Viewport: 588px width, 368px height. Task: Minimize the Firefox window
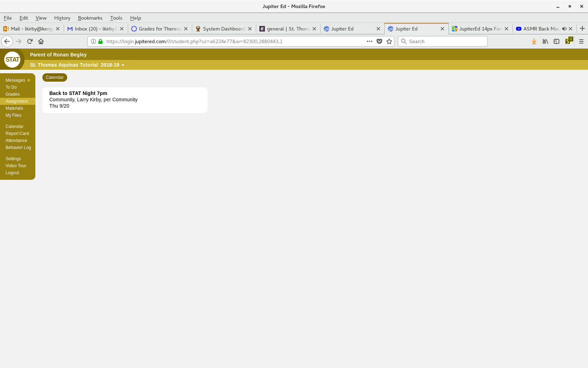point(558,6)
